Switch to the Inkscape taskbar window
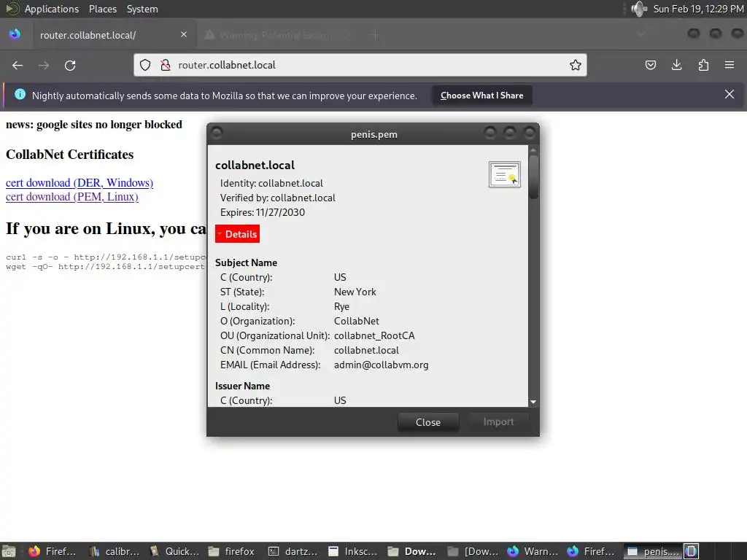This screenshot has height=560, width=747. coord(353,551)
